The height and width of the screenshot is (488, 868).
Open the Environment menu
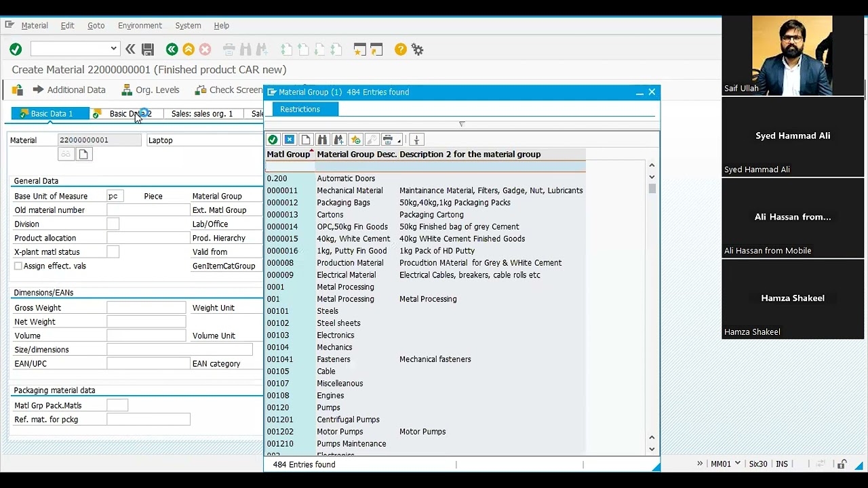140,26
